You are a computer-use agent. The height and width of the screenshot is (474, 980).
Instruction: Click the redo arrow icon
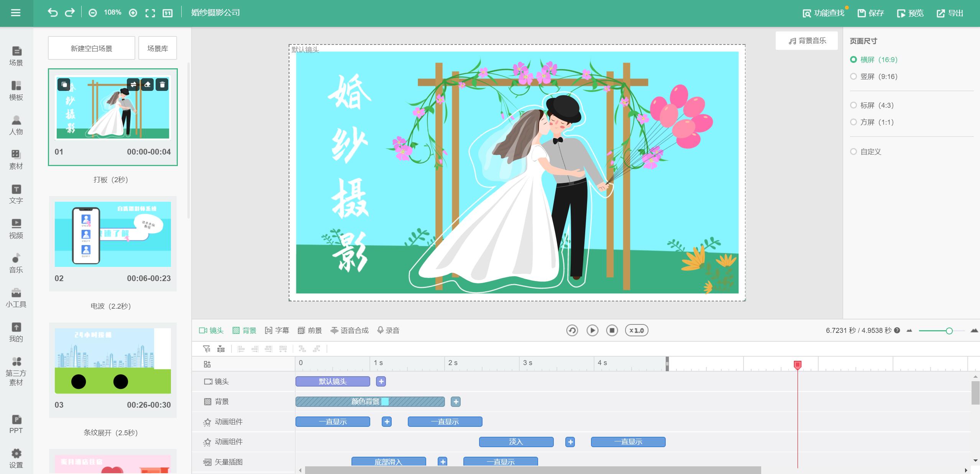pyautogui.click(x=70, y=13)
